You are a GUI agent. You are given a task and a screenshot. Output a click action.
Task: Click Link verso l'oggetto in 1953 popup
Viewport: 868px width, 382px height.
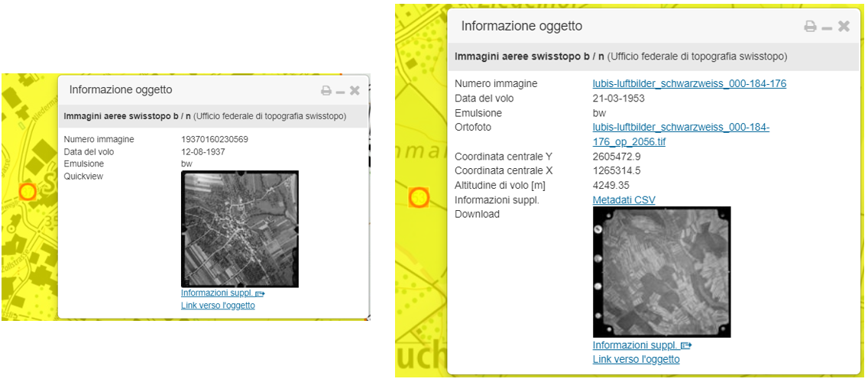[636, 359]
